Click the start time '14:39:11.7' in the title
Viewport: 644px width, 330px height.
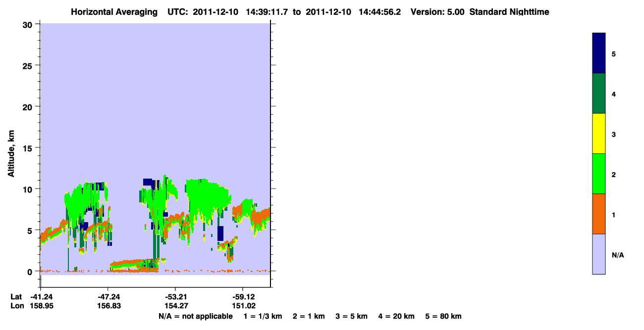[268, 12]
